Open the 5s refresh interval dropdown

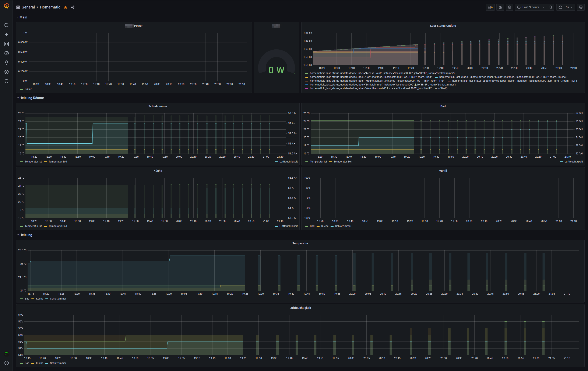569,7
